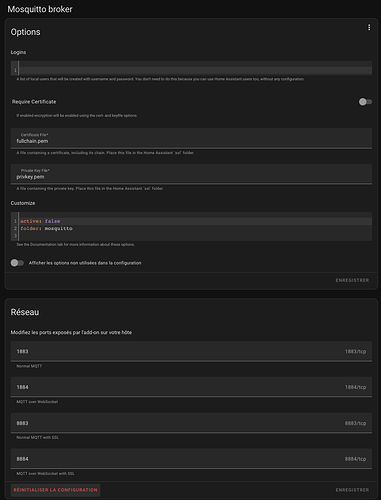Viewport: 381px width, 500px height.
Task: Edit the 1884 MQTT over WebSocket port
Action: tap(191, 387)
